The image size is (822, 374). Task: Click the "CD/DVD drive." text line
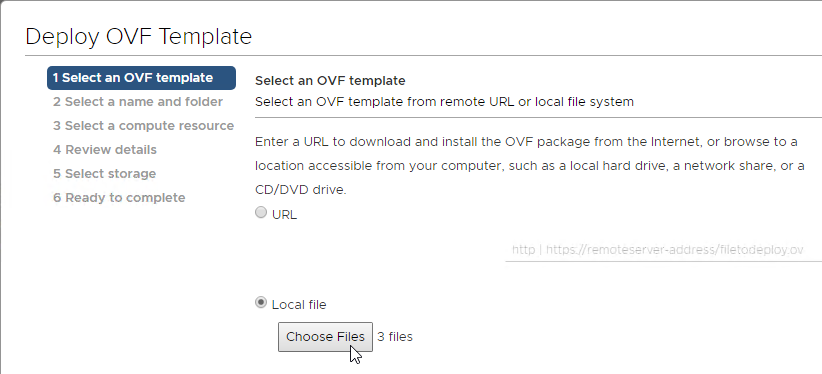301,190
